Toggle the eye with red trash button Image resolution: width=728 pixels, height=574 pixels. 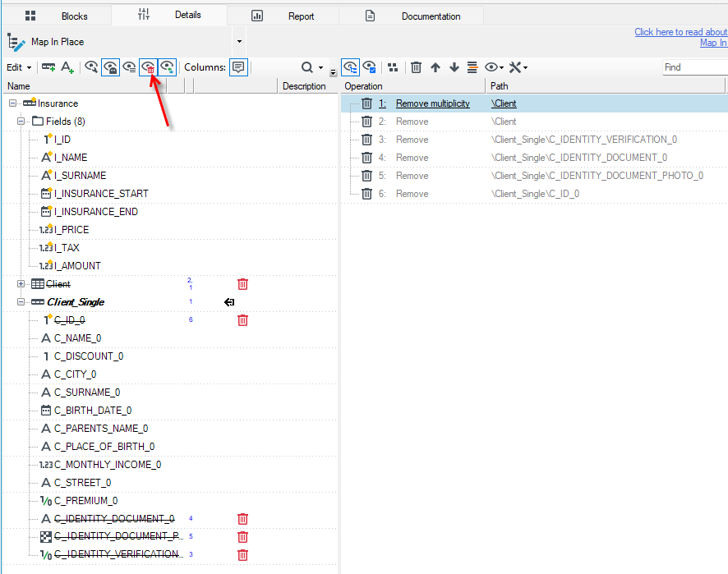coord(148,67)
